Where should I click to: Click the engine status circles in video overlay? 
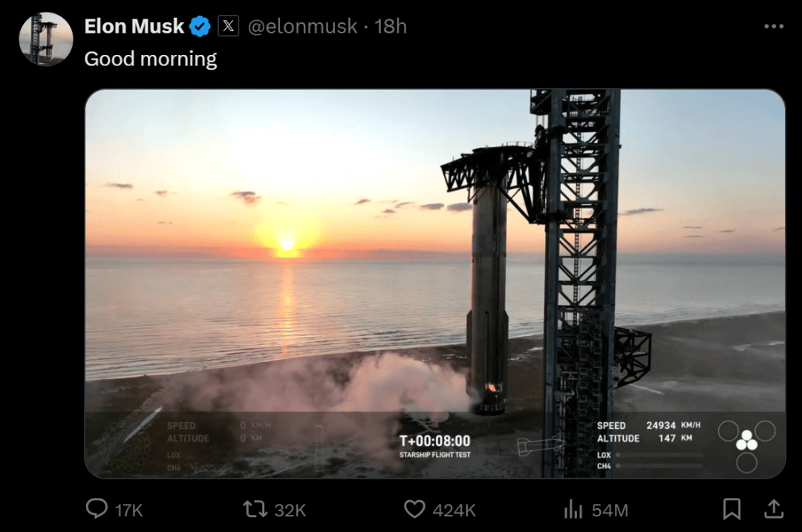(746, 444)
